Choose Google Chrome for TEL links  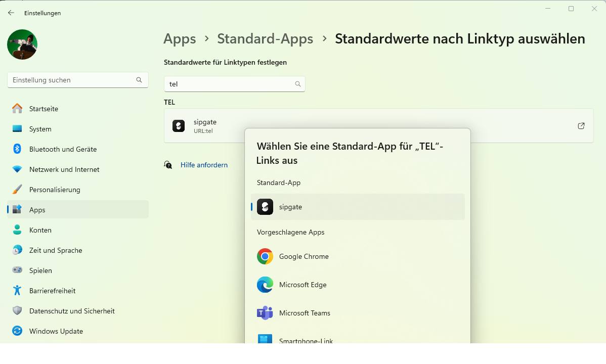pos(358,256)
